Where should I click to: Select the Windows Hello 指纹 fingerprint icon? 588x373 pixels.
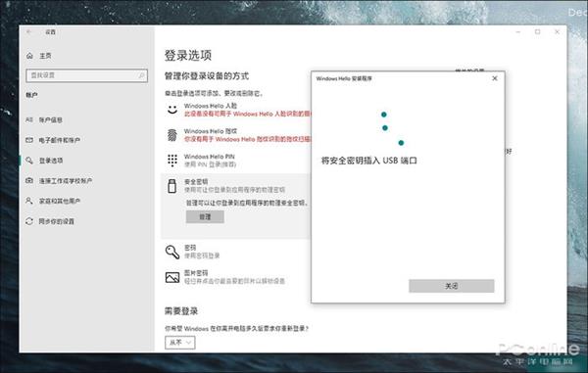coord(172,135)
